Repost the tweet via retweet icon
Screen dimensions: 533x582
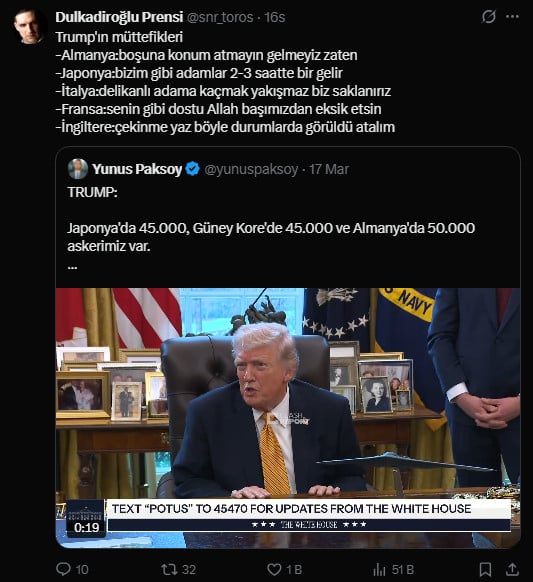[169, 569]
